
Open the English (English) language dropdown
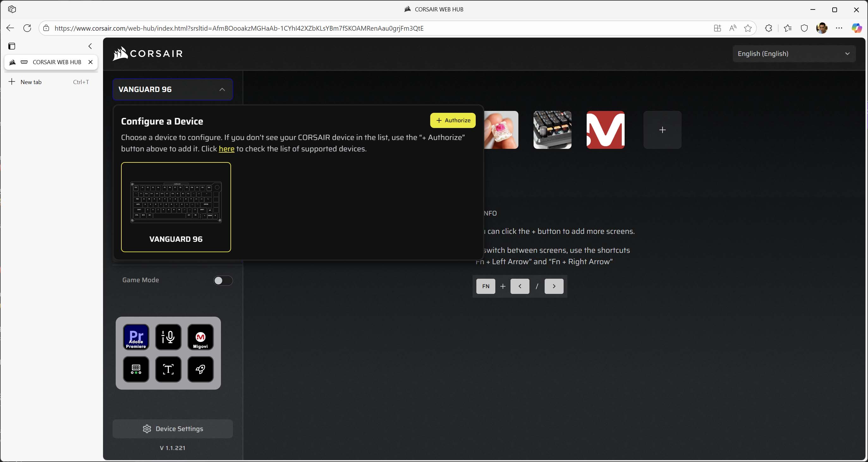click(794, 53)
